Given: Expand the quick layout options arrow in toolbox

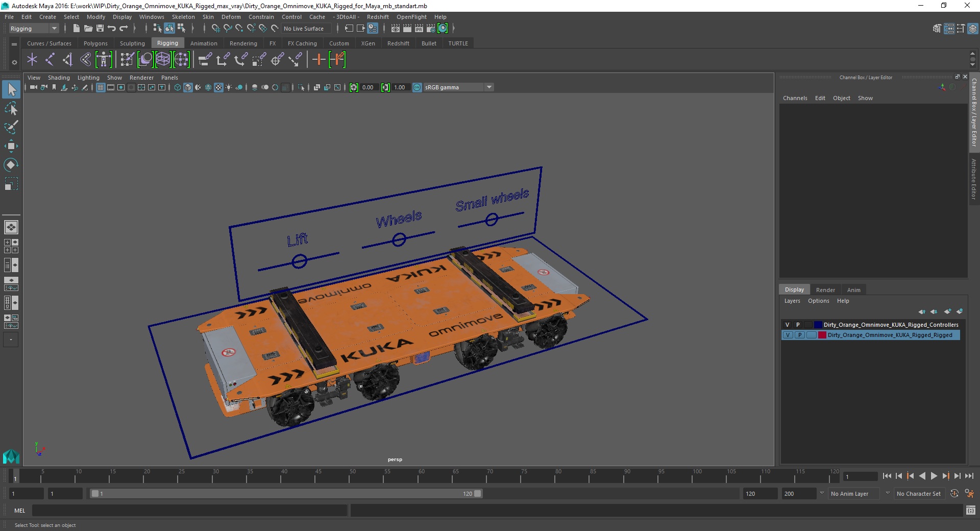Looking at the screenshot, I should 11,340.
